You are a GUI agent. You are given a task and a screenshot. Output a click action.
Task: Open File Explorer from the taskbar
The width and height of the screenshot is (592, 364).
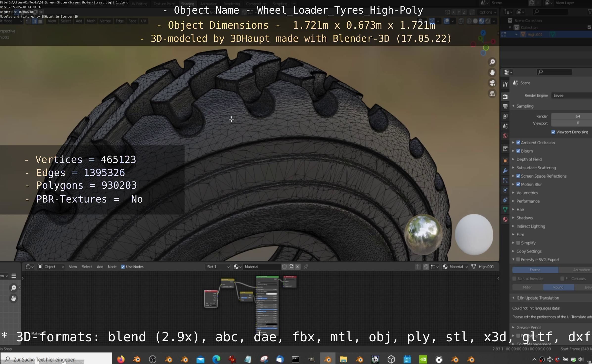[343, 359]
